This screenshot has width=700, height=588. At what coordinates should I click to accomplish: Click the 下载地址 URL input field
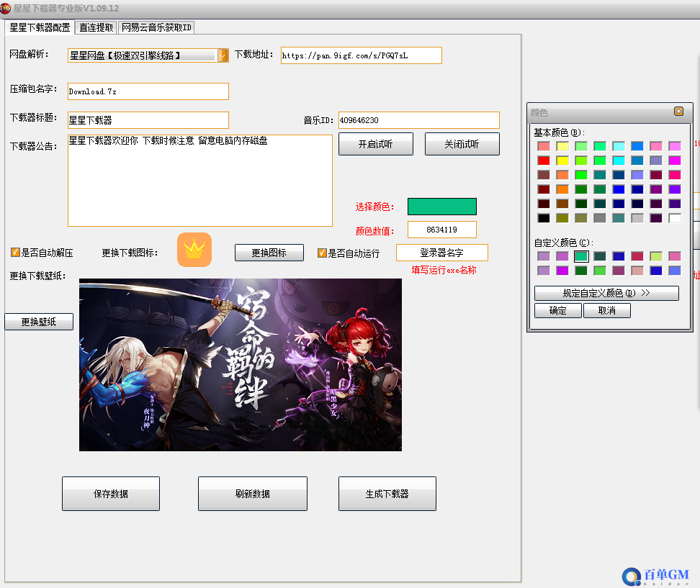click(361, 55)
